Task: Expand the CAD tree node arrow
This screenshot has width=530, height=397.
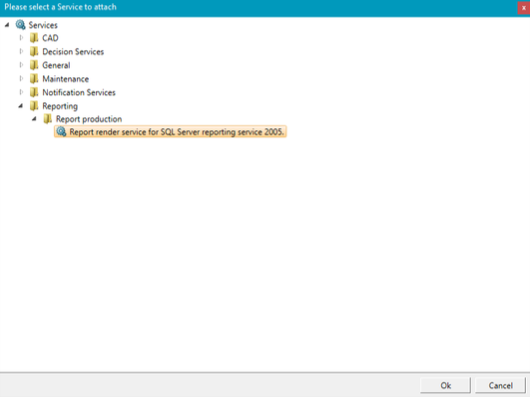Action: [21, 38]
